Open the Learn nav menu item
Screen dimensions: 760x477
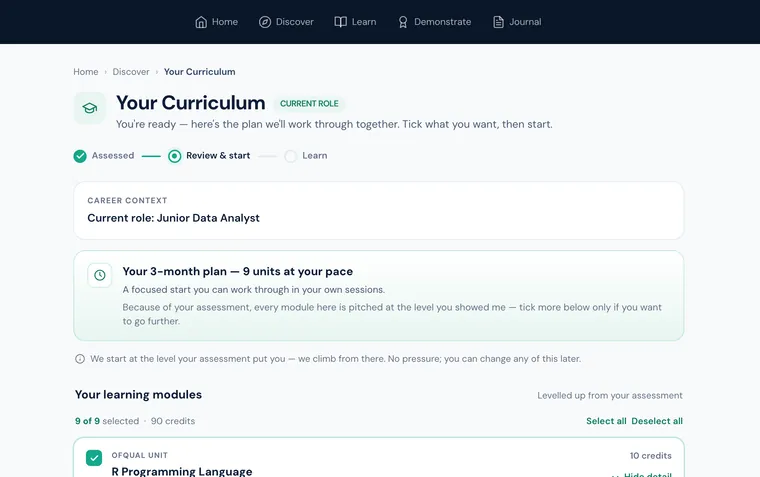[355, 22]
